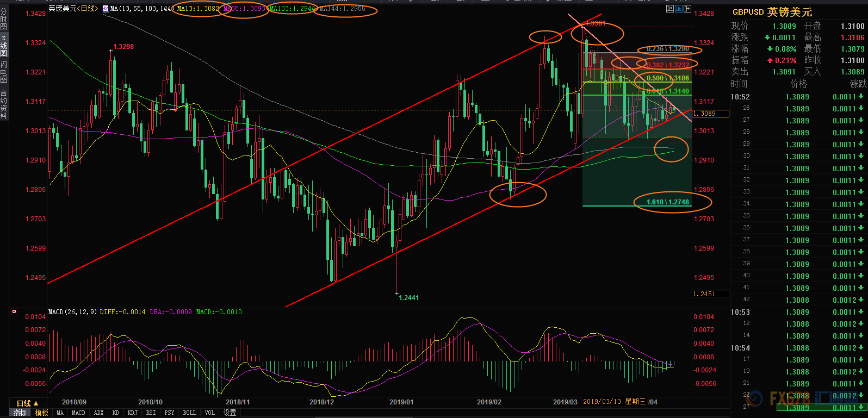Viewport: 868px width, 418px height.
Task: Open the 合约资料 side tab
Action: point(4,104)
